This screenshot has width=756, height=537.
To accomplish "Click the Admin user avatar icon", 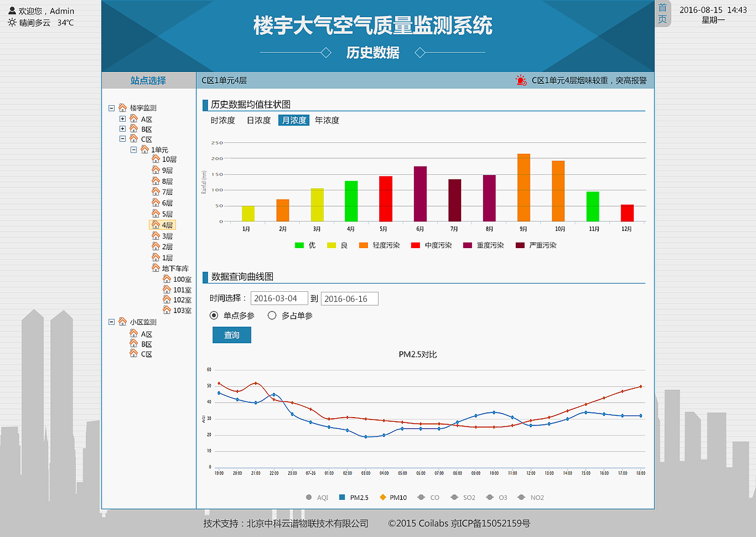I will 12,11.
